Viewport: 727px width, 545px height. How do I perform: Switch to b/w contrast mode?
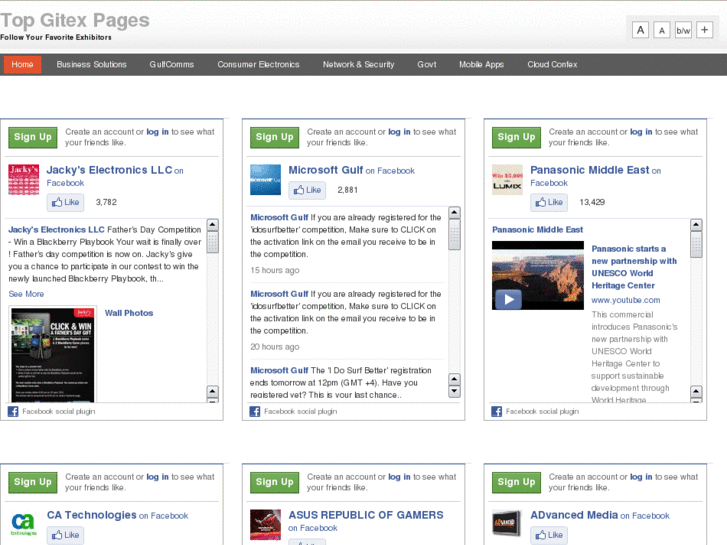(683, 31)
